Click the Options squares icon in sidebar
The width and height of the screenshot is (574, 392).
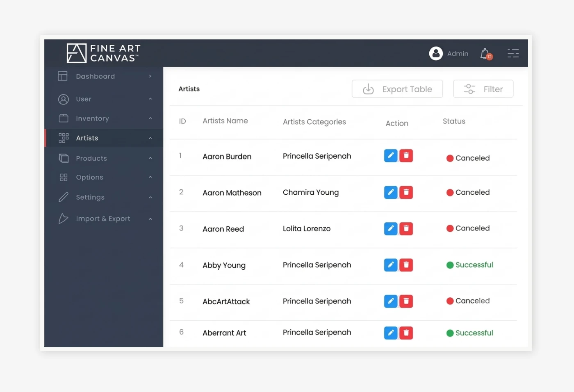[x=64, y=178]
